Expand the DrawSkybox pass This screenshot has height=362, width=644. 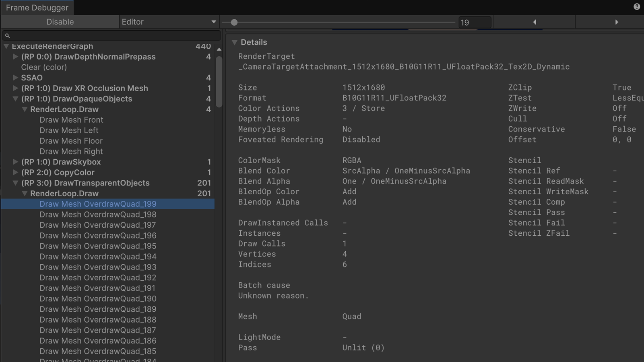point(15,162)
